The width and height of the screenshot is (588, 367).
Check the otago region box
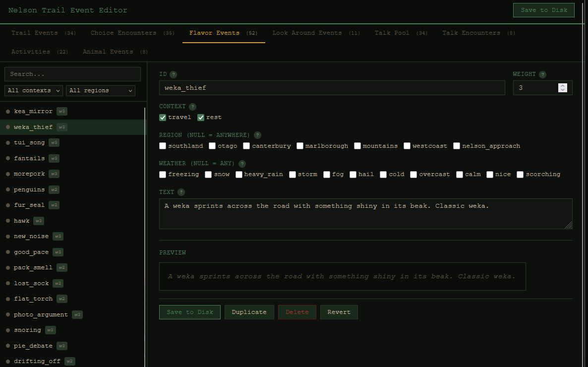[212, 146]
